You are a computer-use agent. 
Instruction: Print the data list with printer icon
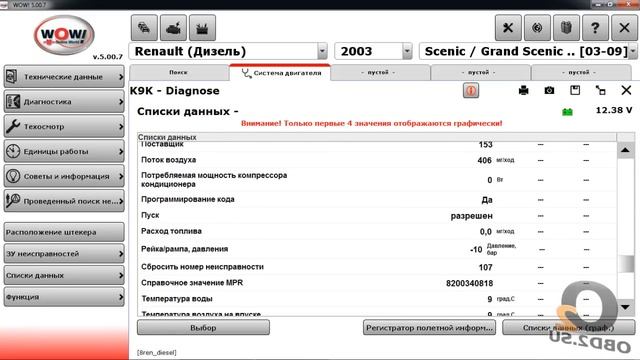[x=524, y=90]
